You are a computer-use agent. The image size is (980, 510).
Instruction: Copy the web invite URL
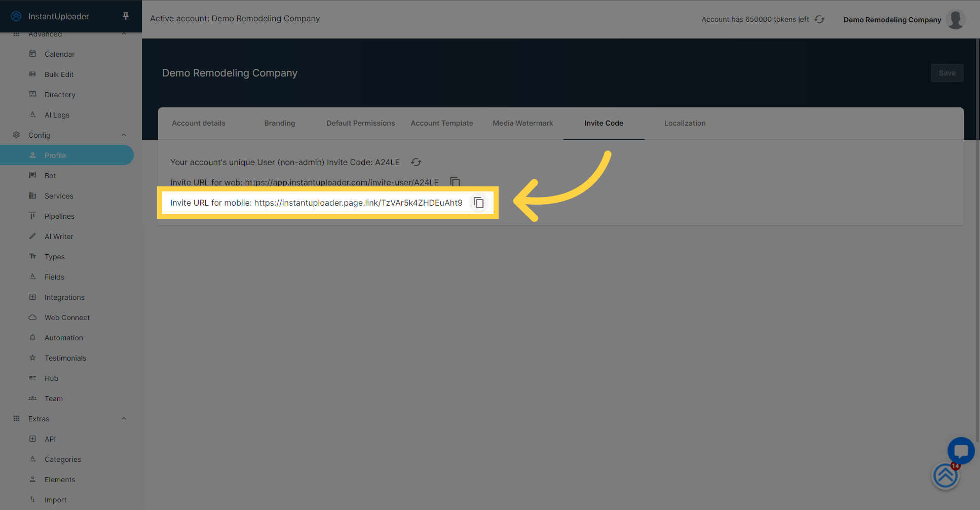(455, 182)
